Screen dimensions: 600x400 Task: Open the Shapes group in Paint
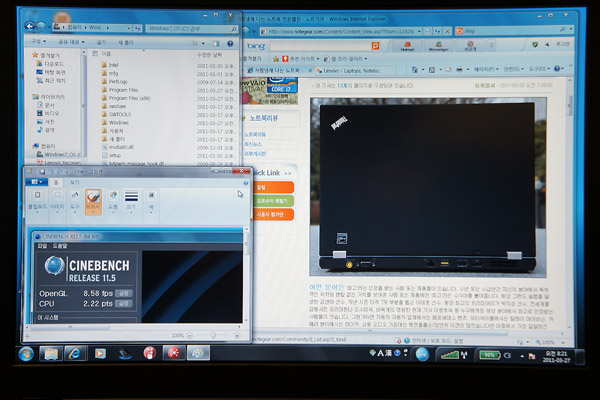pyautogui.click(x=113, y=201)
